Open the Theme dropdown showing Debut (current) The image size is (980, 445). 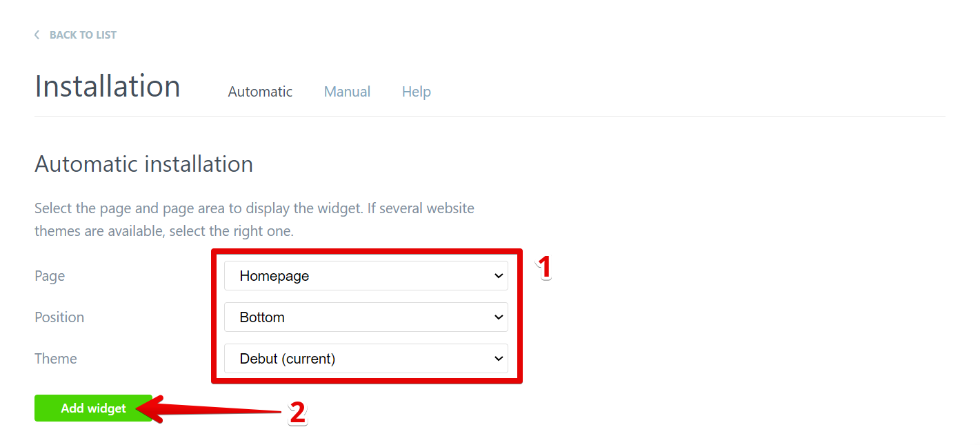366,358
